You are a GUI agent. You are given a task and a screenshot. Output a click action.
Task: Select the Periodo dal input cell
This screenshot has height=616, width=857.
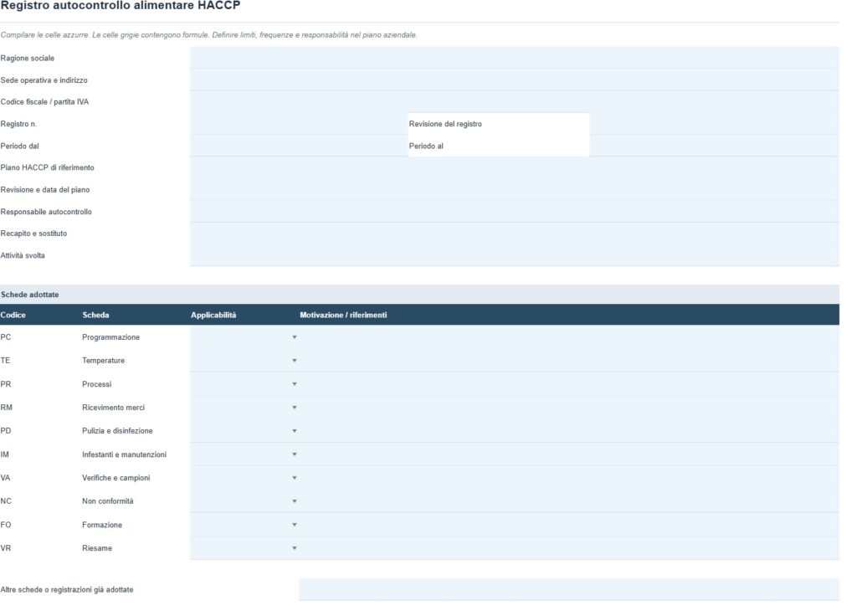299,146
